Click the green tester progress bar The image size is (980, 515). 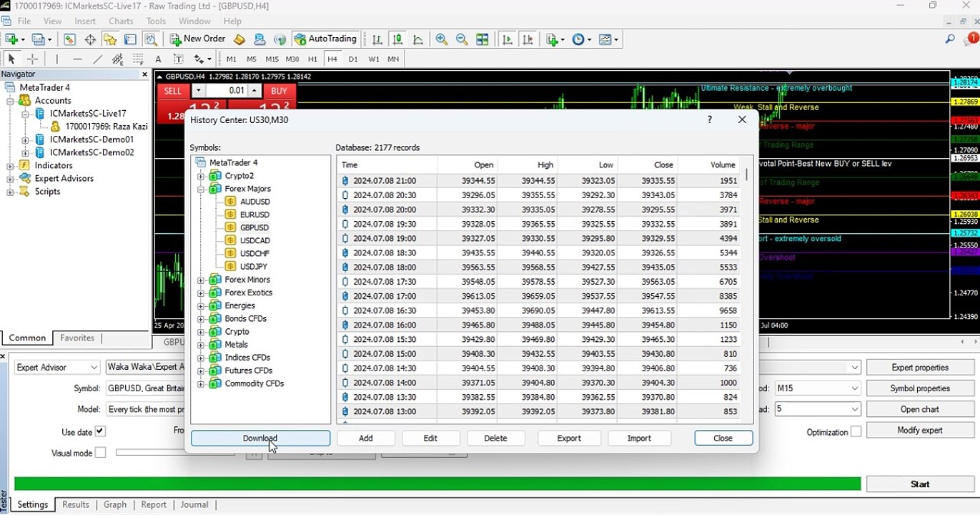tap(437, 484)
